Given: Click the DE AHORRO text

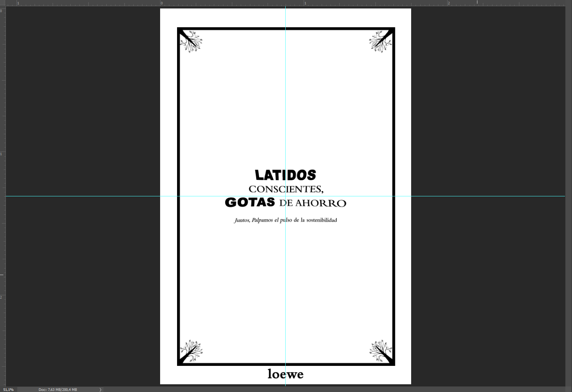Looking at the screenshot, I should pos(313,203).
